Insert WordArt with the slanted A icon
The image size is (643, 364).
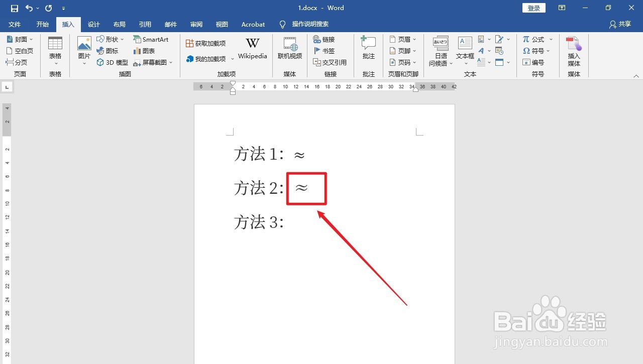click(484, 51)
